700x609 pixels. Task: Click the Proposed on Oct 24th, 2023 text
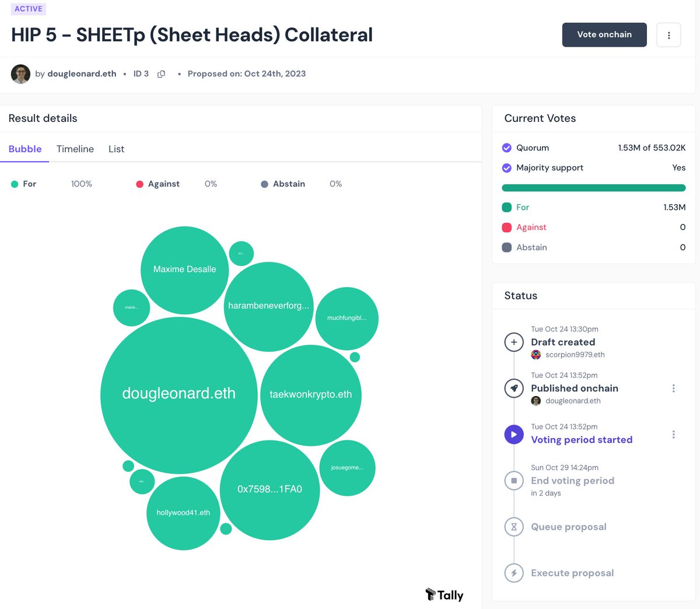[247, 74]
